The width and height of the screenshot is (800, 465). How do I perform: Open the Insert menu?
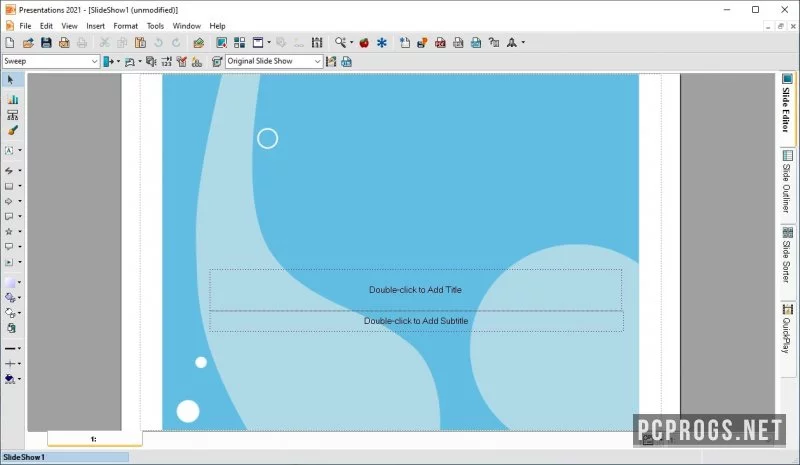coord(95,26)
